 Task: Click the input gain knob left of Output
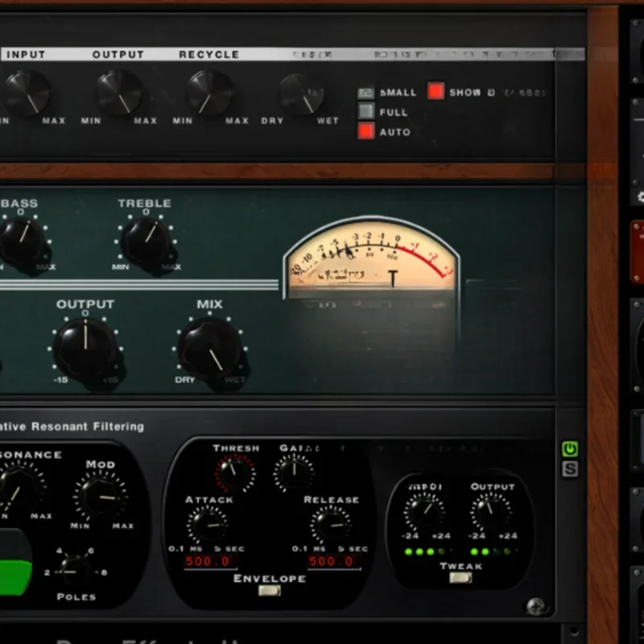(424, 512)
